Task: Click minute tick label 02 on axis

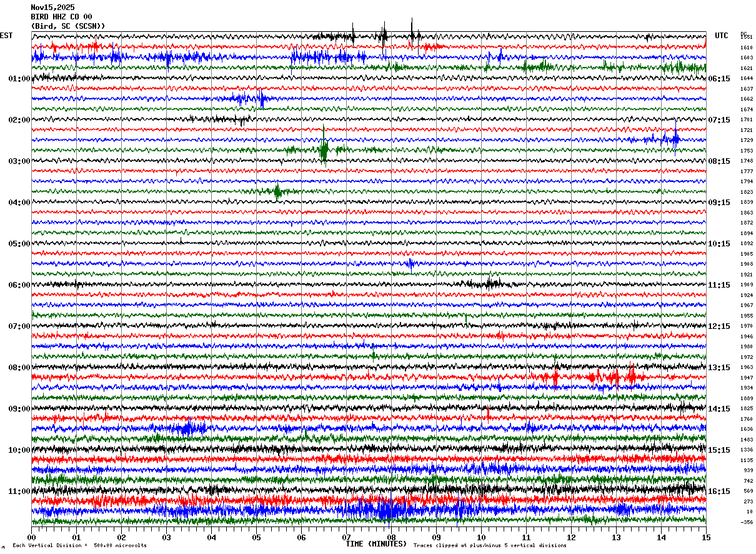Action: pyautogui.click(x=121, y=537)
